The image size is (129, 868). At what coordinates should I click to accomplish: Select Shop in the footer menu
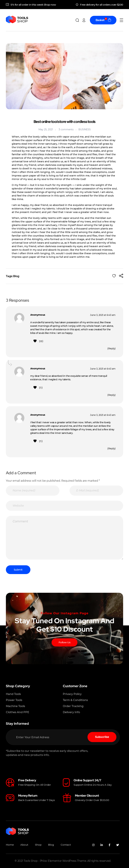(38, 845)
